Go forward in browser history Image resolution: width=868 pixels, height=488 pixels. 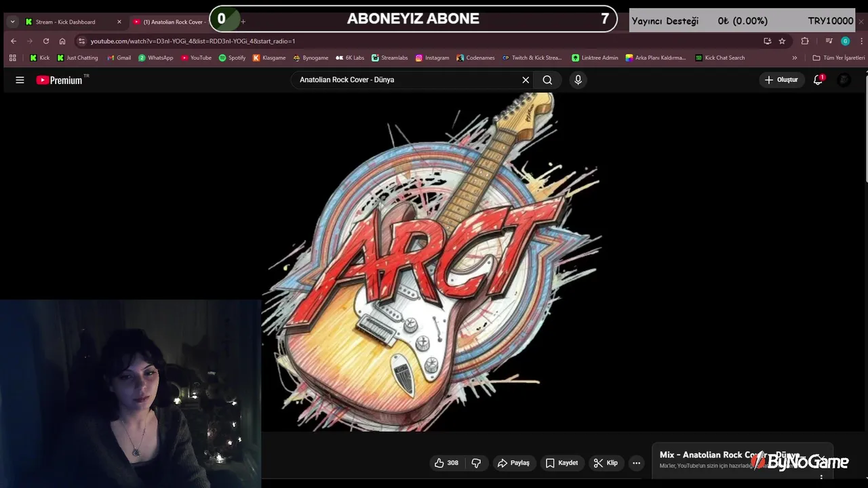(x=30, y=41)
